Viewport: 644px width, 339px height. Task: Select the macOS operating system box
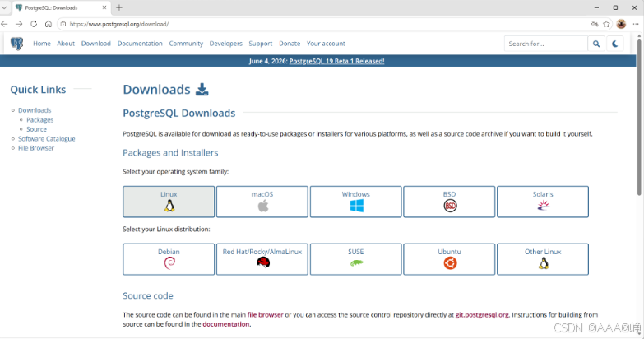262,202
